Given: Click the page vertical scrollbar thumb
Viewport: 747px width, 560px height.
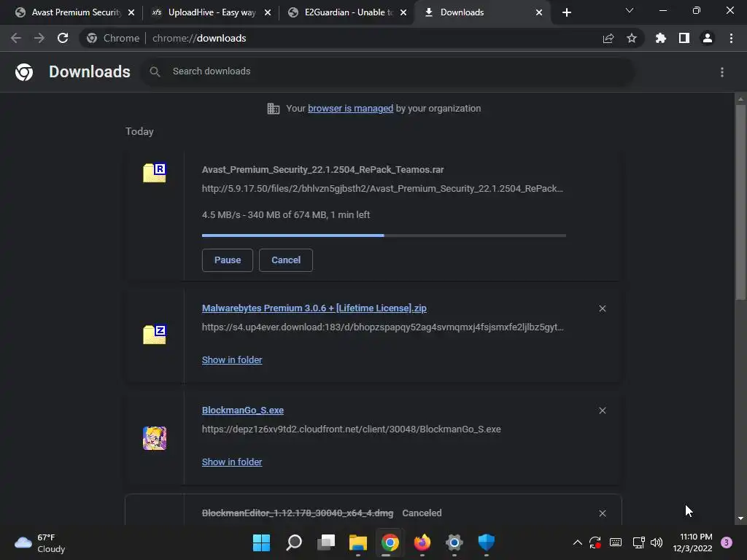Looking at the screenshot, I should pos(740,203).
